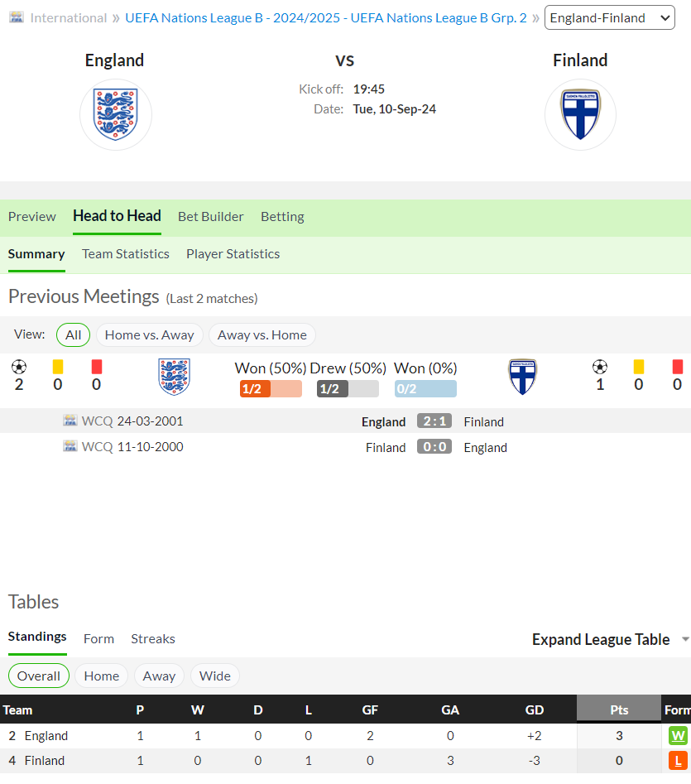Click England's goals football icon in head-to-head stats
Screen dimensions: 691x784
[19, 367]
